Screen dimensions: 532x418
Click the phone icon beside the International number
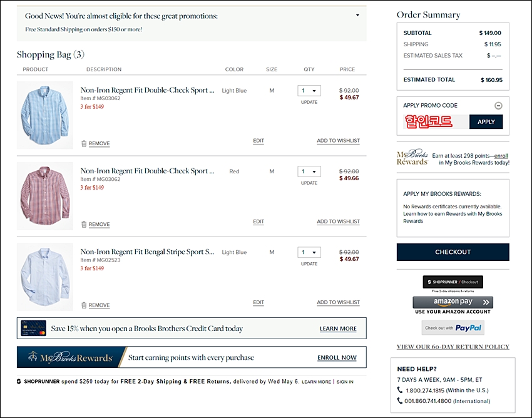pyautogui.click(x=400, y=400)
